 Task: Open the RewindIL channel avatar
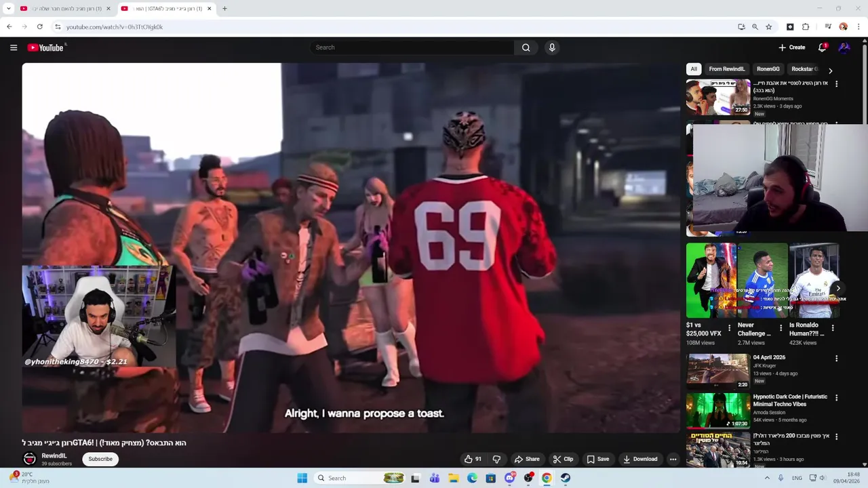point(30,459)
